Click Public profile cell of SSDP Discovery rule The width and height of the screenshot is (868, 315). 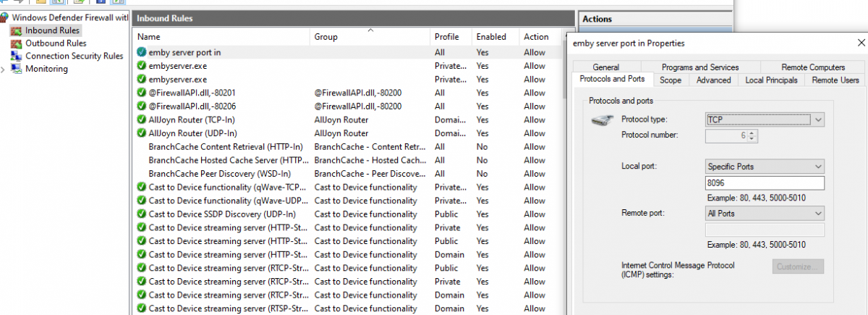pos(446,214)
